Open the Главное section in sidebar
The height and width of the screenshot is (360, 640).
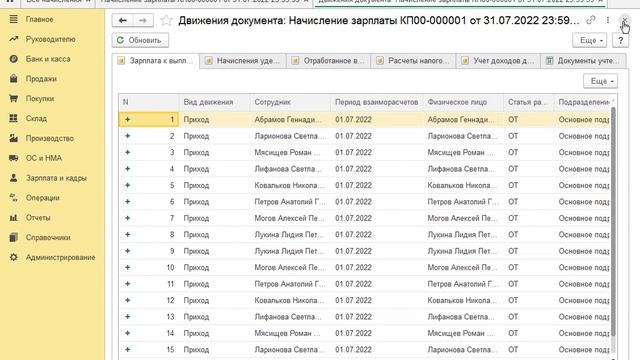39,19
